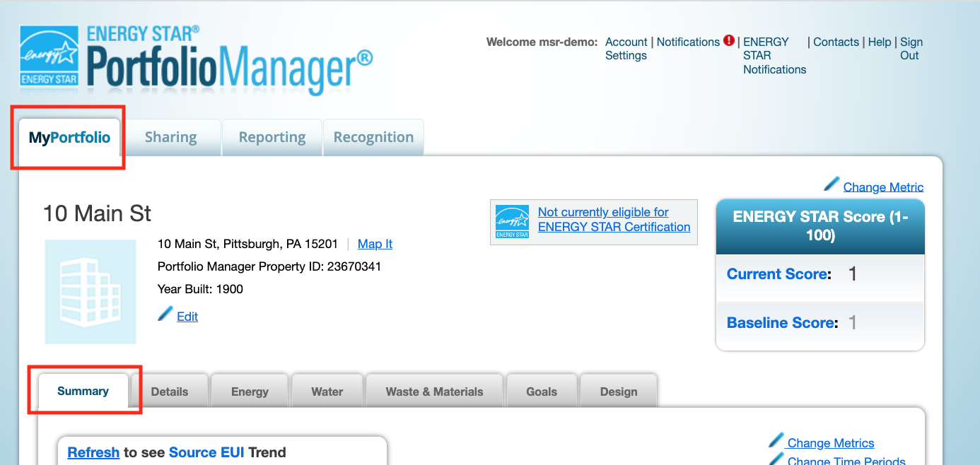This screenshot has width=980, height=465.
Task: Click the Change Metrics link
Action: pyautogui.click(x=831, y=443)
